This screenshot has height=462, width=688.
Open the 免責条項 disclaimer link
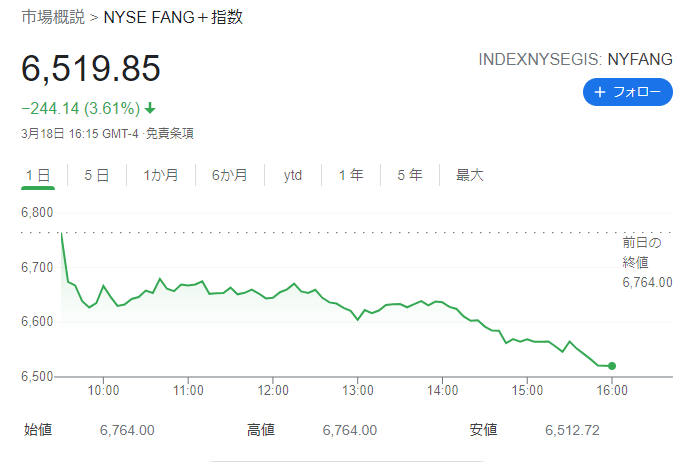coord(170,133)
